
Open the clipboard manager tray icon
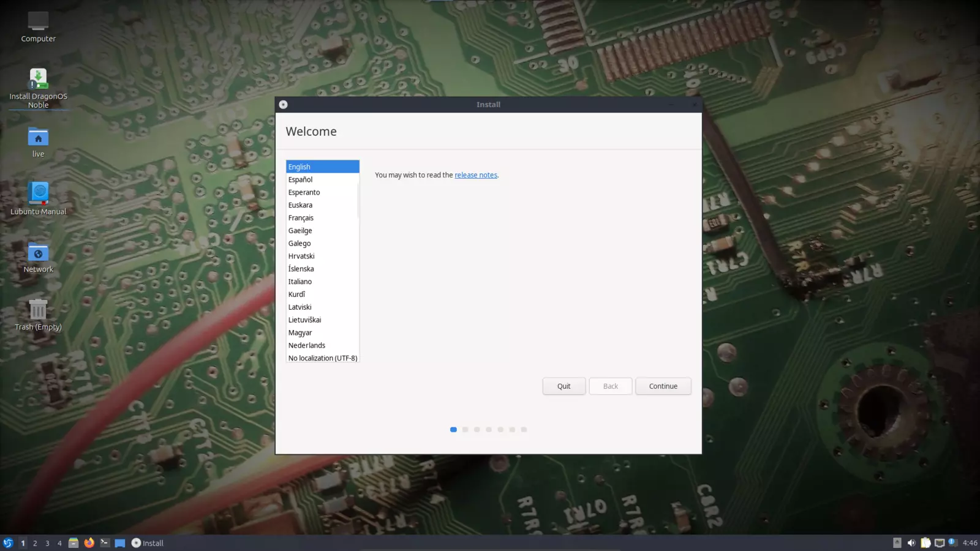click(x=925, y=542)
